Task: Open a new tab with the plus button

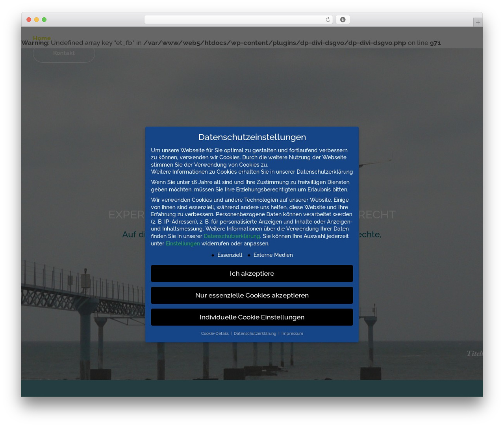Action: click(478, 22)
